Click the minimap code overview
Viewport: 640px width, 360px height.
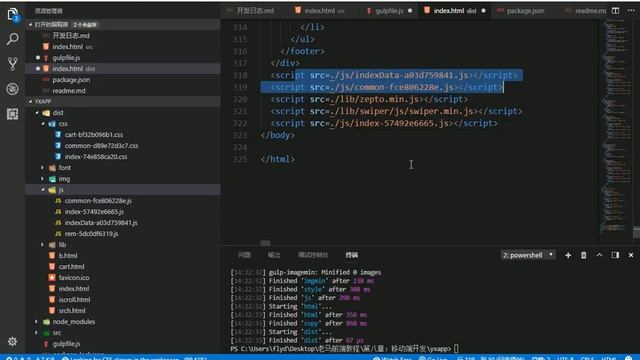point(615,127)
